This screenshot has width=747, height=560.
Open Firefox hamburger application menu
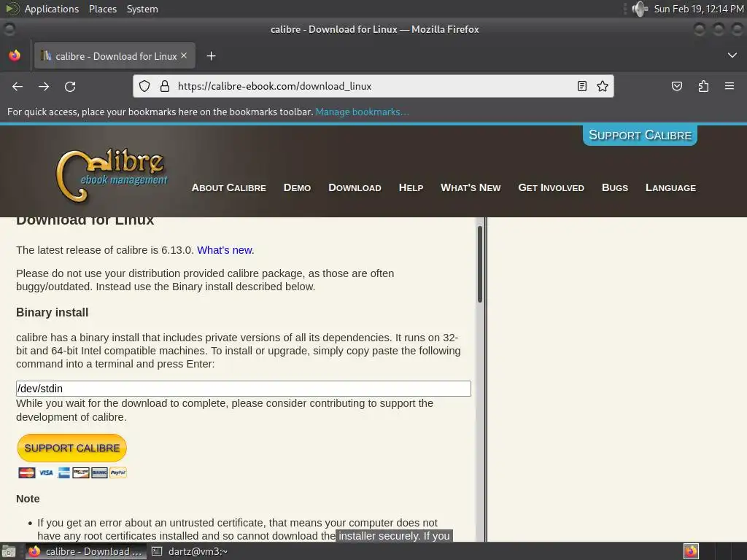pos(729,86)
